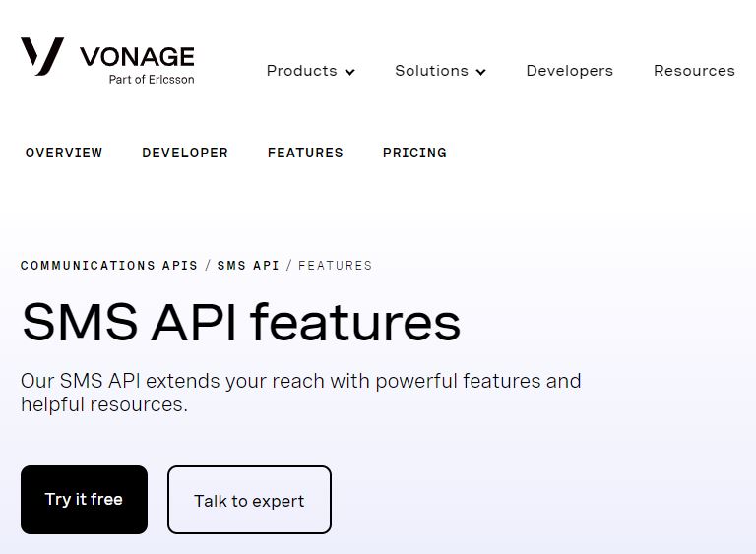Switch to the OVERVIEW tab

pos(64,153)
